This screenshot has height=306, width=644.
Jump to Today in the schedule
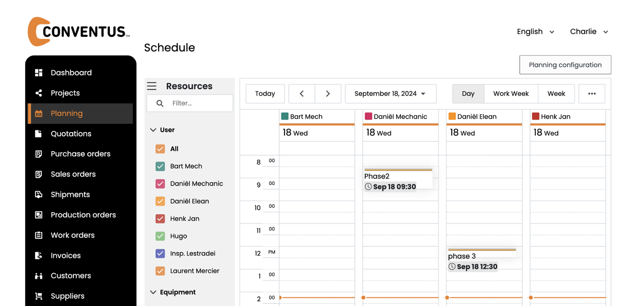[x=265, y=94]
